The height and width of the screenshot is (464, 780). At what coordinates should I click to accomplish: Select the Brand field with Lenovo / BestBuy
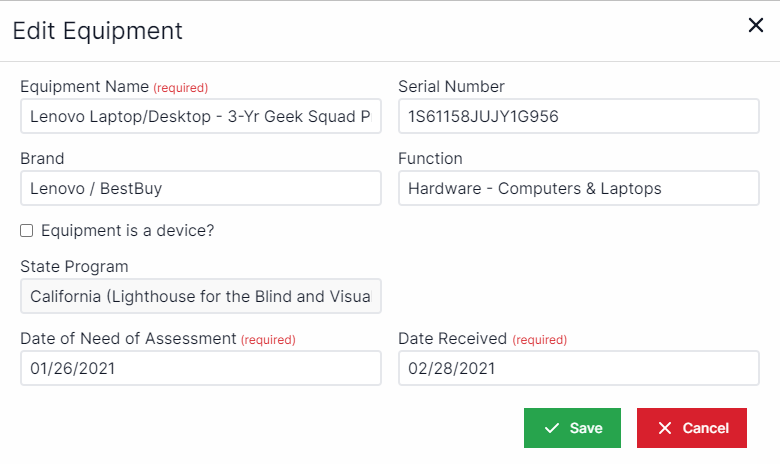[x=200, y=188]
